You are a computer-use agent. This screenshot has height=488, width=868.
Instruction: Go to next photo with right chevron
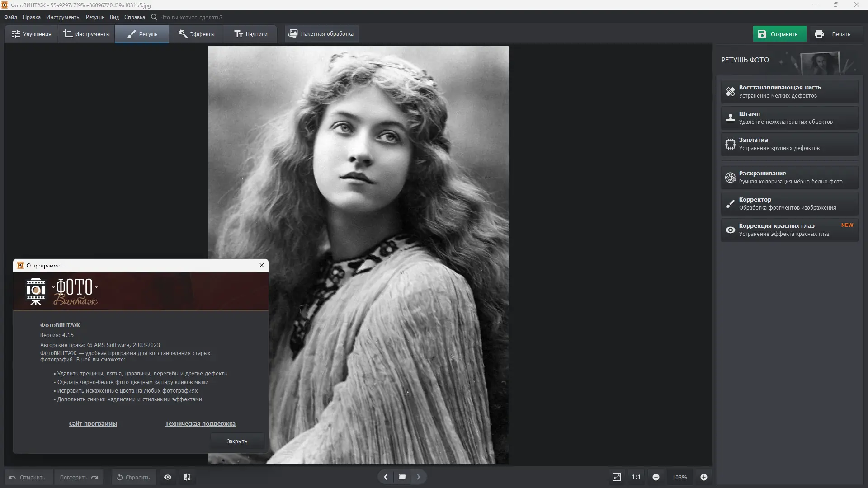(x=418, y=477)
